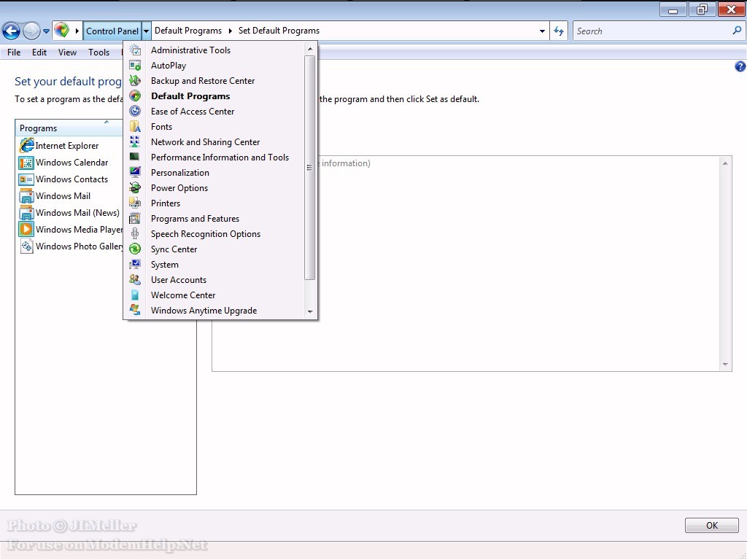Click the Back navigation arrow button
The height and width of the screenshot is (560, 747).
[11, 31]
